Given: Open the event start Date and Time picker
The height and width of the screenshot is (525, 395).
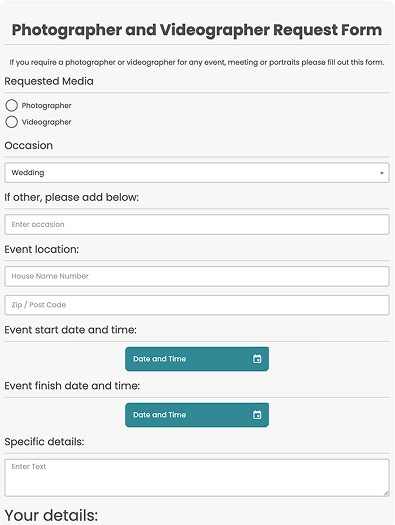Looking at the screenshot, I should 197,359.
